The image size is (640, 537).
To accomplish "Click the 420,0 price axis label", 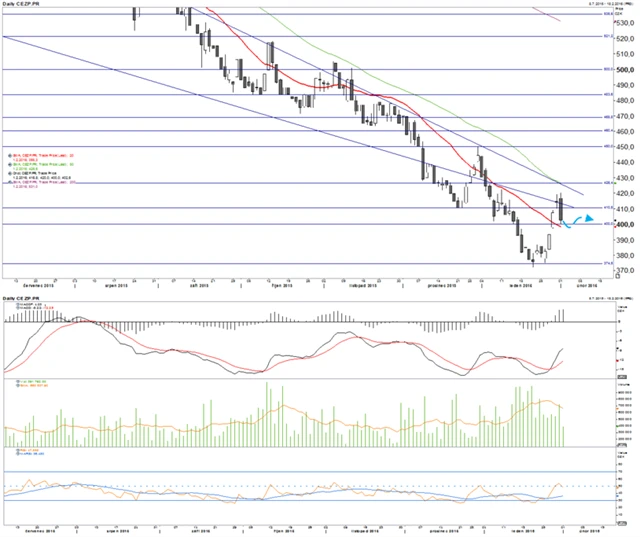I will [x=625, y=193].
